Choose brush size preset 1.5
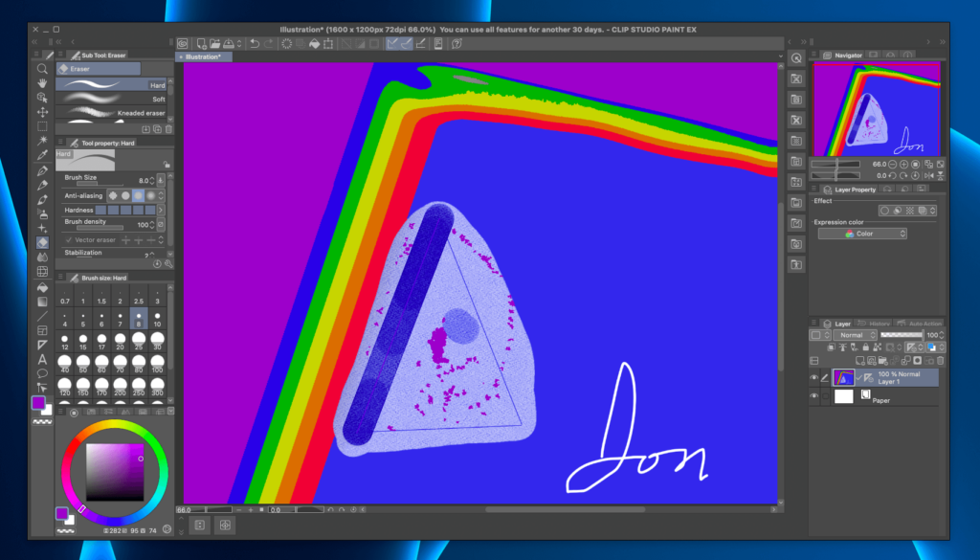This screenshot has height=560, width=980. (x=101, y=296)
